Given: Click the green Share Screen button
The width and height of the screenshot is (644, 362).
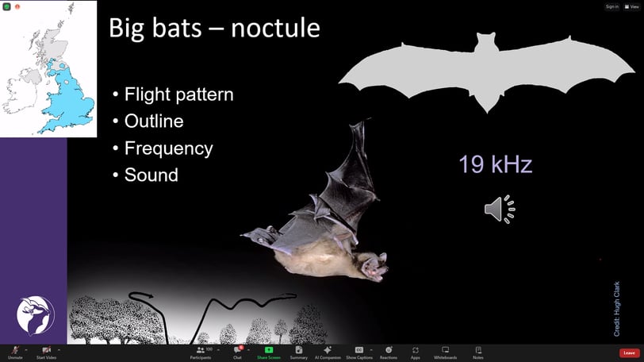Looking at the screenshot, I should point(269,352).
